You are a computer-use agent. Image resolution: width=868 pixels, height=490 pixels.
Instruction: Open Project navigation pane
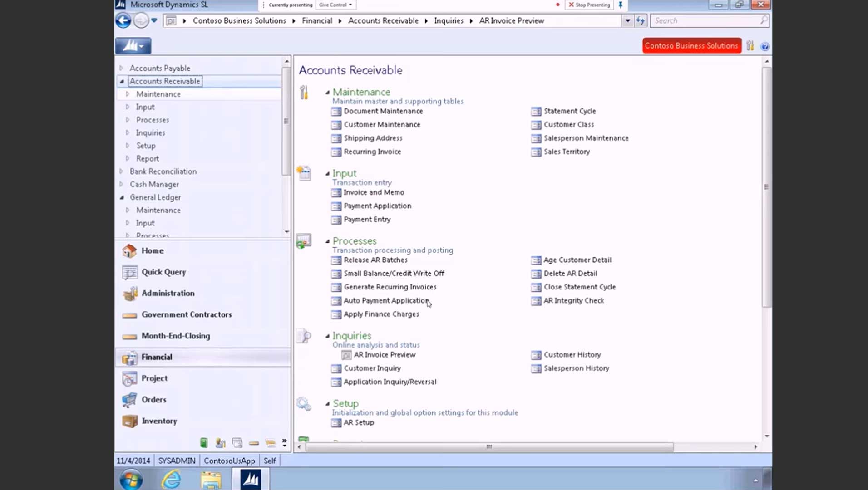pos(203,378)
